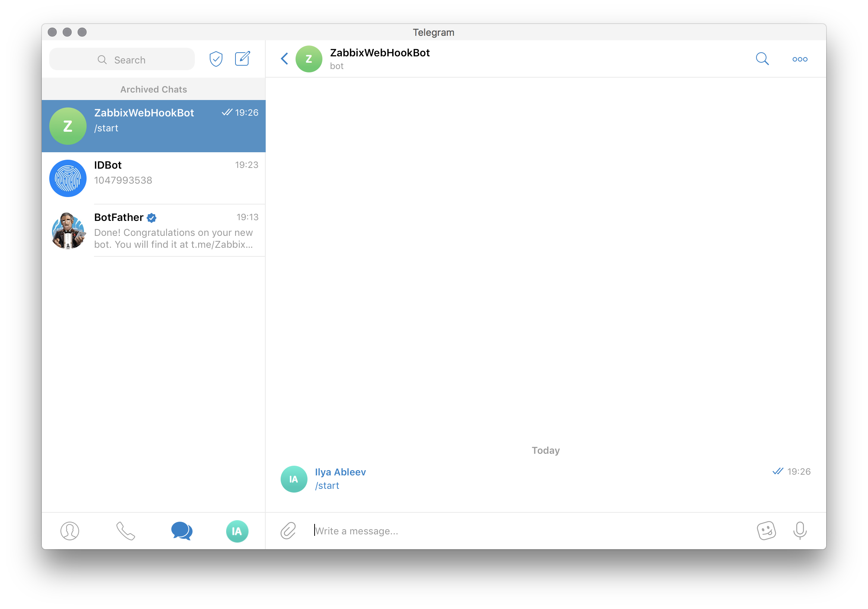This screenshot has width=868, height=609.
Task: Click the current user profile avatar (IA)
Action: click(x=237, y=531)
